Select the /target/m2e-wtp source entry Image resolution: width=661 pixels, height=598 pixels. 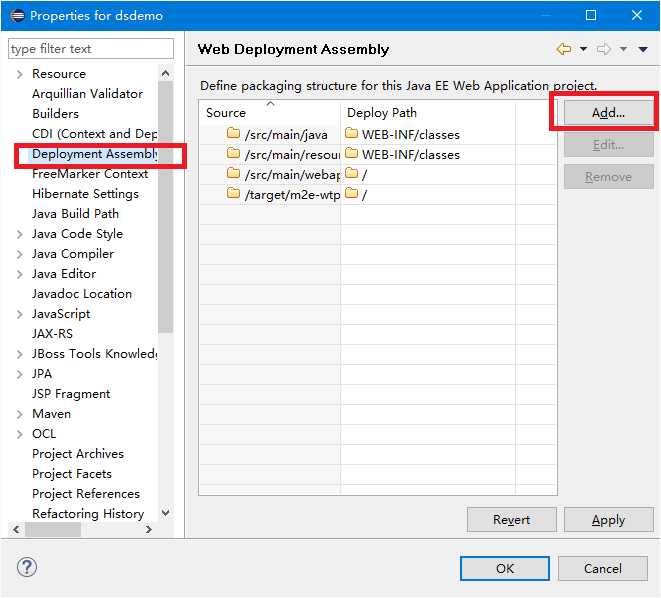click(x=292, y=195)
